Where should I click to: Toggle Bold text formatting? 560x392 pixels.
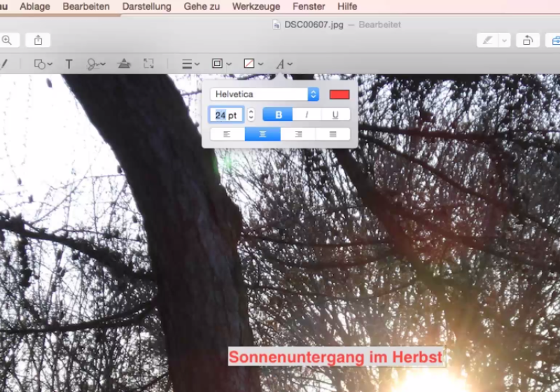click(x=278, y=115)
